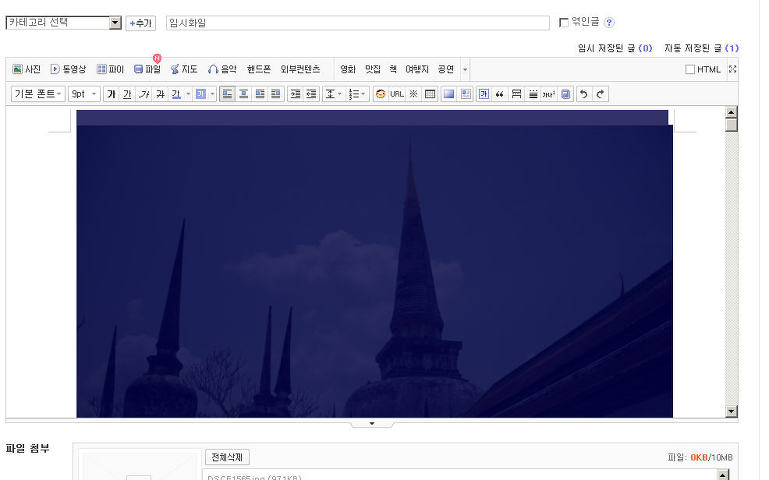769x480 pixels.
Task: Insert a 동영상 video
Action: tap(68, 69)
